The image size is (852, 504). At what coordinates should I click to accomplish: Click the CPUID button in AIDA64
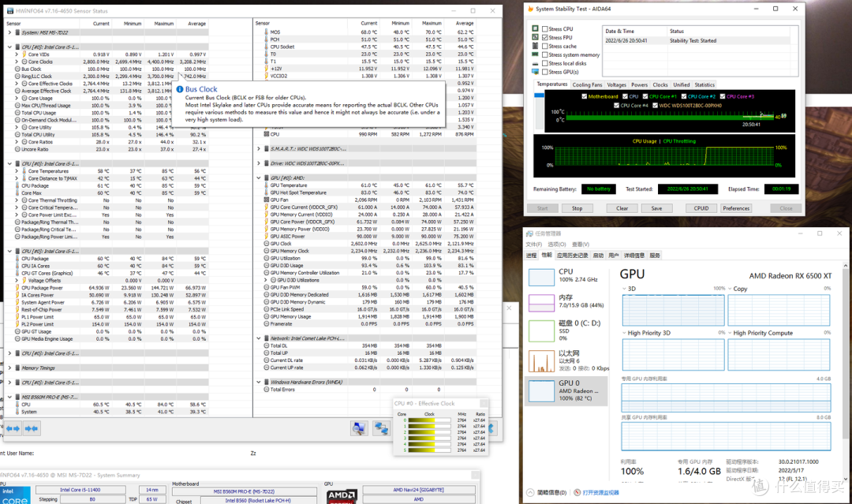[x=701, y=208]
